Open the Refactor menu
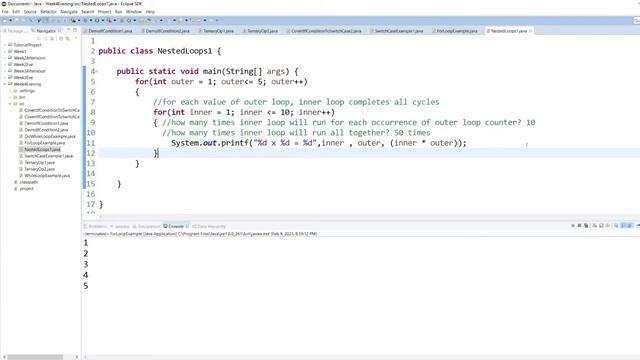640x360 pixels. pos(48,12)
